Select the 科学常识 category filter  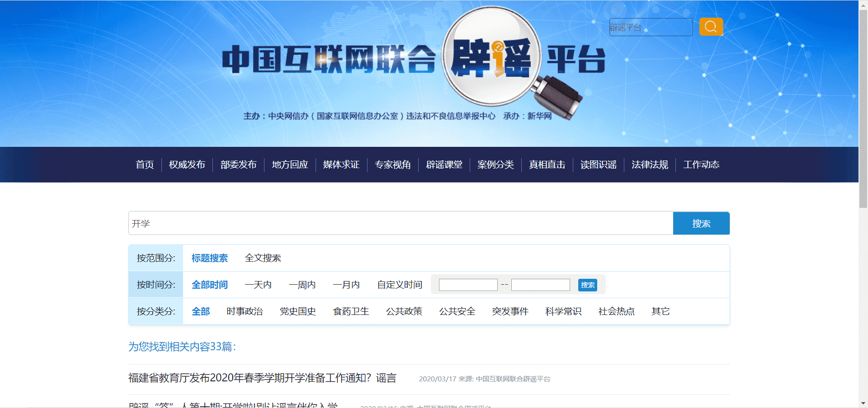point(563,311)
